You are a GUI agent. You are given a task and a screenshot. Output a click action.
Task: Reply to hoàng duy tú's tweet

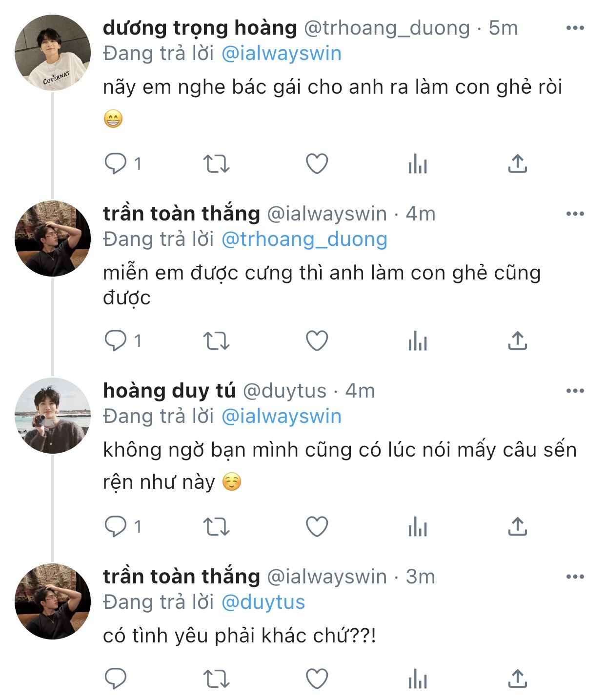[116, 527]
